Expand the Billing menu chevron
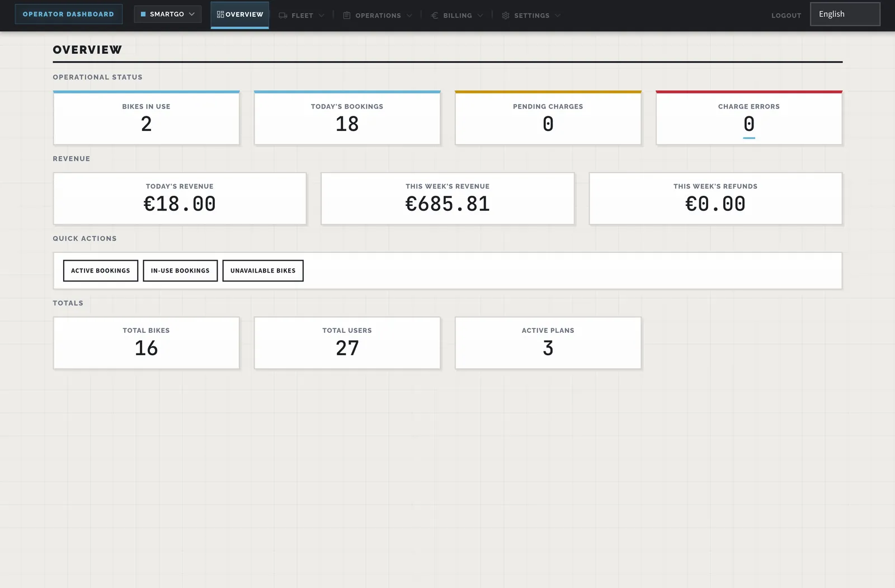 (481, 16)
